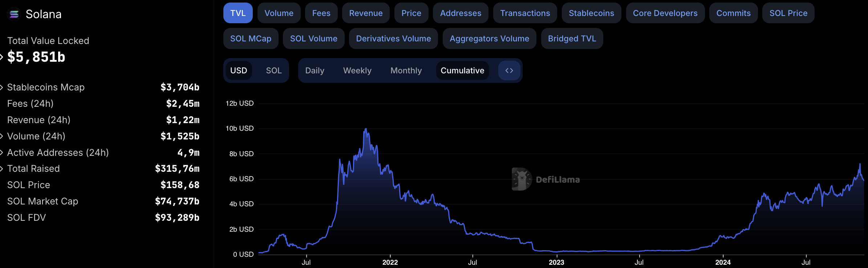This screenshot has width=868, height=268.
Task: Click the 12b USD y-axis label
Action: tap(240, 103)
